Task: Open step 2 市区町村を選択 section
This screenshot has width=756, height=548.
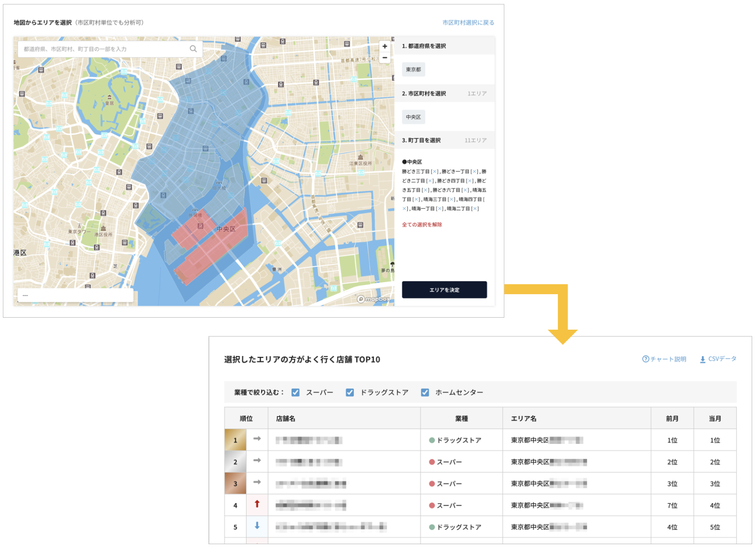Action: click(x=444, y=94)
